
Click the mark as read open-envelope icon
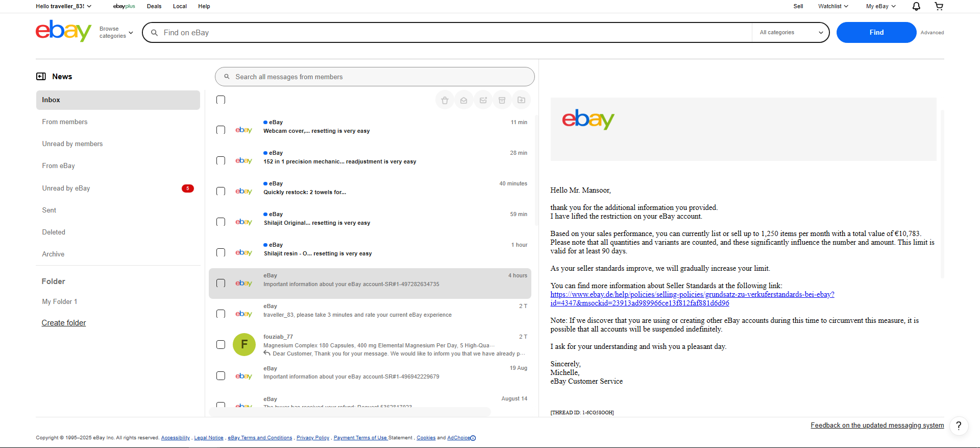(463, 100)
